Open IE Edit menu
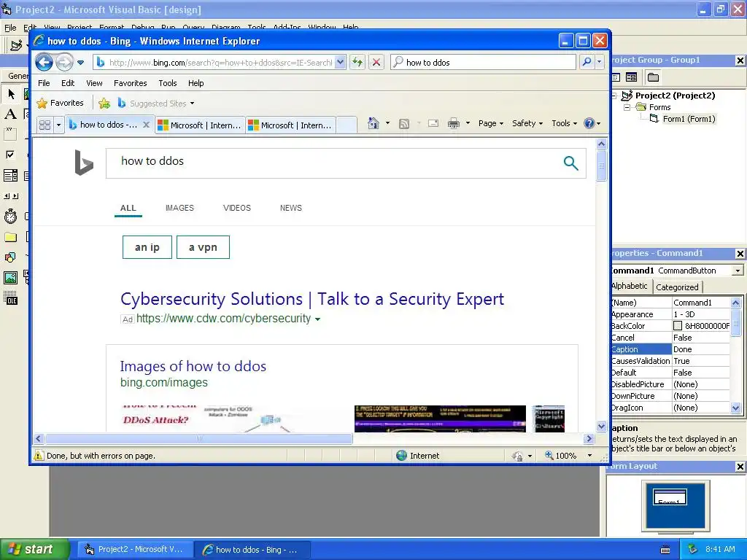The width and height of the screenshot is (747, 560). [x=68, y=83]
